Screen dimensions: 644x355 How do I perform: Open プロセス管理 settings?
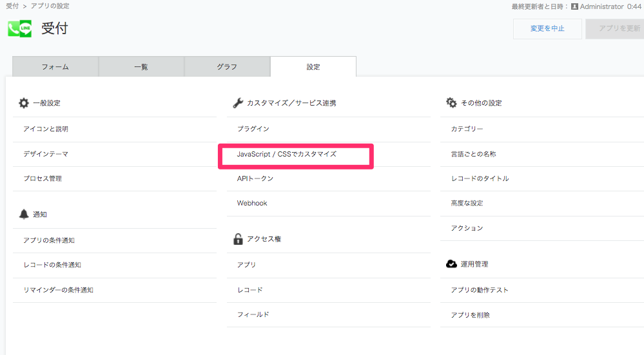[43, 178]
